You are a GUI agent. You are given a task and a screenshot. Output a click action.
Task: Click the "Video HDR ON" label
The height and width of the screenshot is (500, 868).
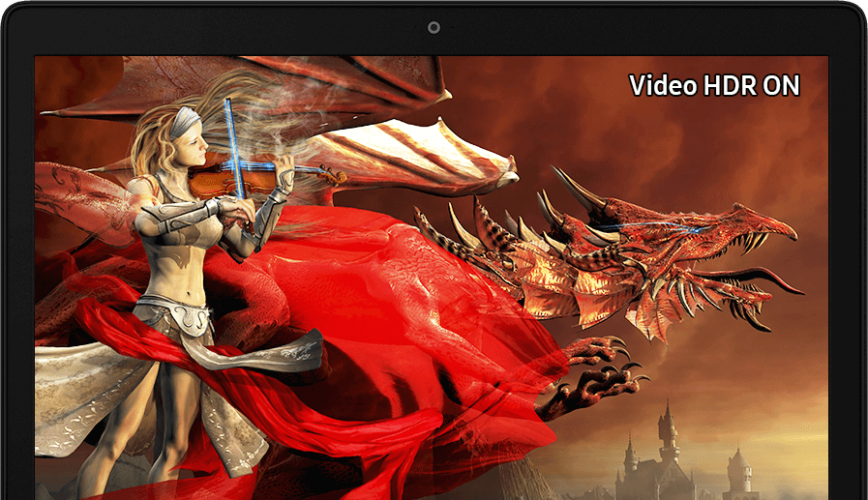[x=715, y=86]
